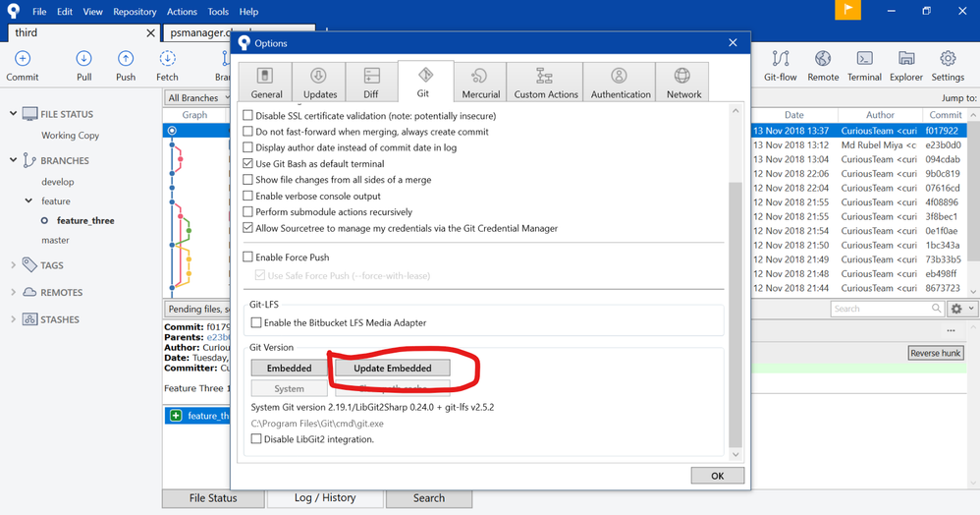
Task: Collapse the BRANCHES section
Action: (13, 159)
